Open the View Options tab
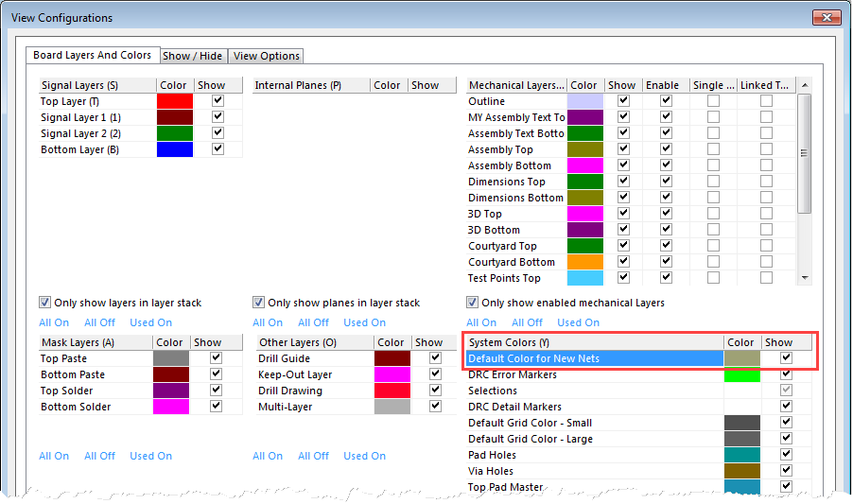The height and width of the screenshot is (504, 853). (x=266, y=56)
